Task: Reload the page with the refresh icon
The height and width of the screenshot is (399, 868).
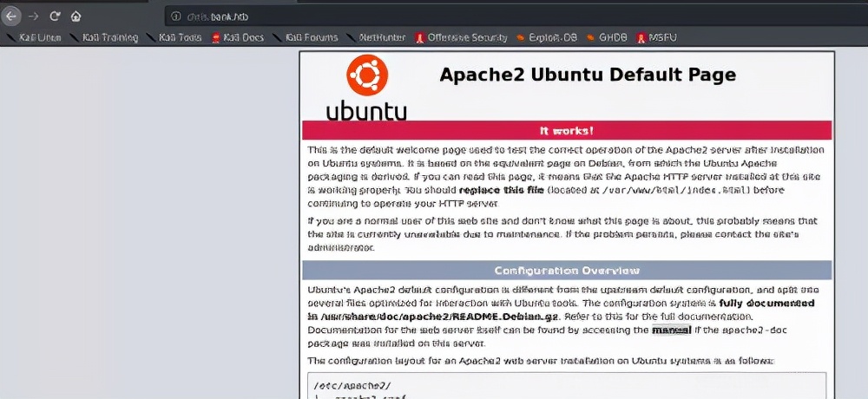Action: pos(54,16)
